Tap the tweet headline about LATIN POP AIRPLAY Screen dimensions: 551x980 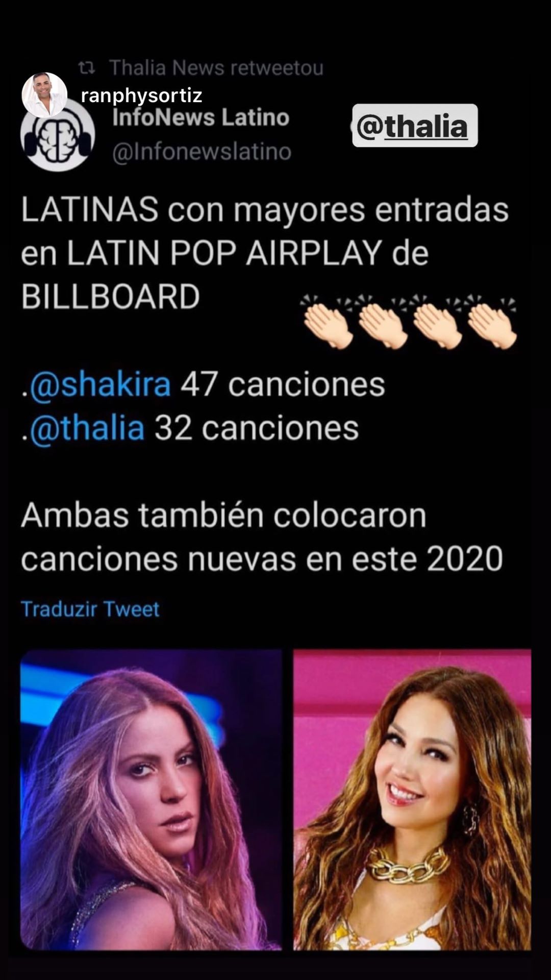point(265,254)
